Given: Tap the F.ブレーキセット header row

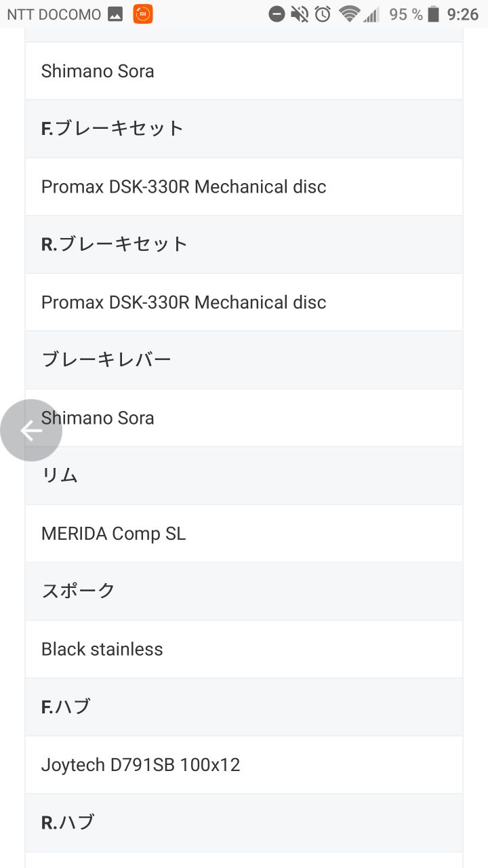Looking at the screenshot, I should click(x=244, y=129).
